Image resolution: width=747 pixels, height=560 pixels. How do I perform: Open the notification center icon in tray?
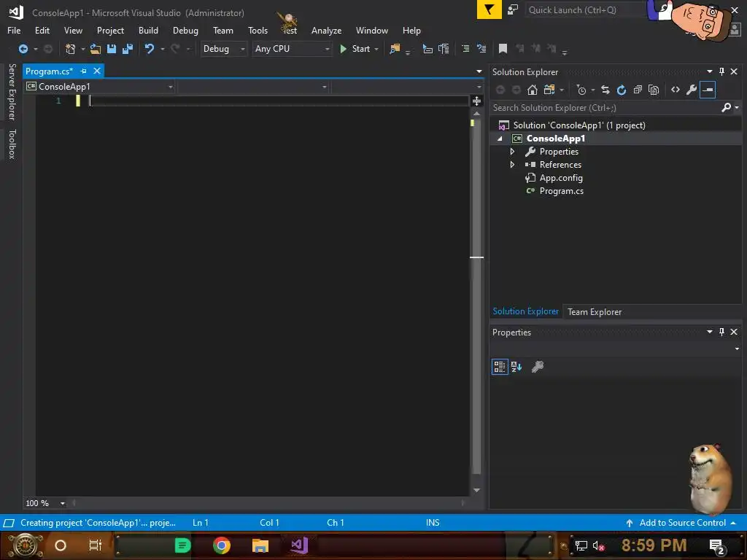pos(716,545)
